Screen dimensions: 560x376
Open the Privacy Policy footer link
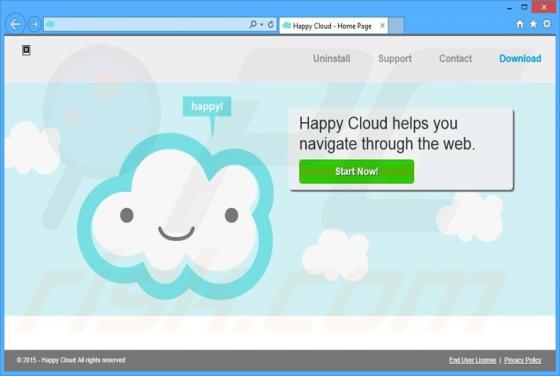coord(522,360)
